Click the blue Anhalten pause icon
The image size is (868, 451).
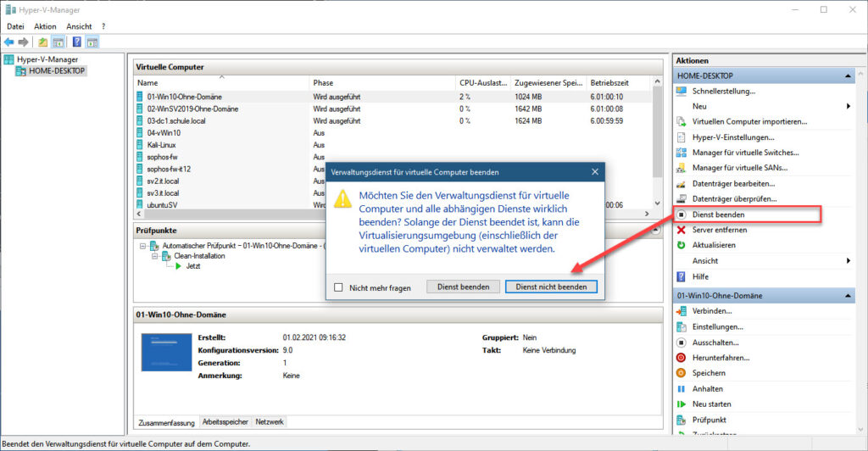point(682,389)
